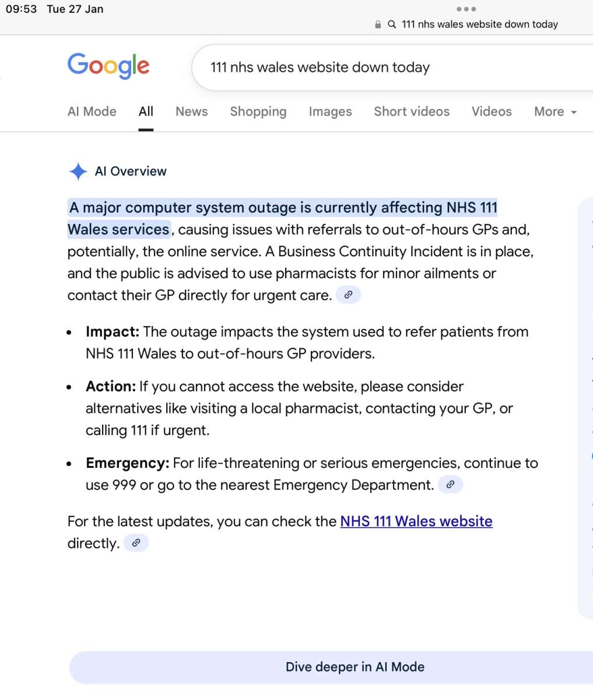Tap the 09:53 clock in status bar

(x=21, y=9)
